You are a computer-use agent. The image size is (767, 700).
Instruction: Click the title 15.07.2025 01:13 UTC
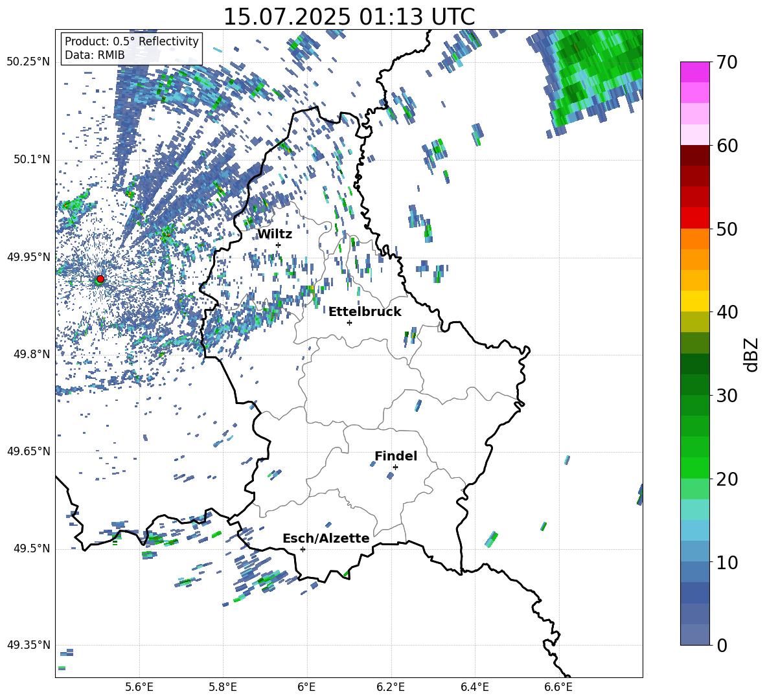point(349,17)
